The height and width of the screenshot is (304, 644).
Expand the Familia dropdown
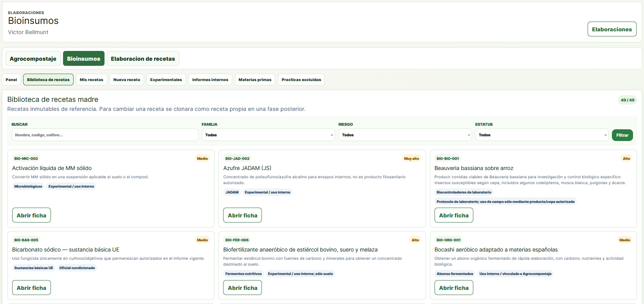(x=269, y=135)
